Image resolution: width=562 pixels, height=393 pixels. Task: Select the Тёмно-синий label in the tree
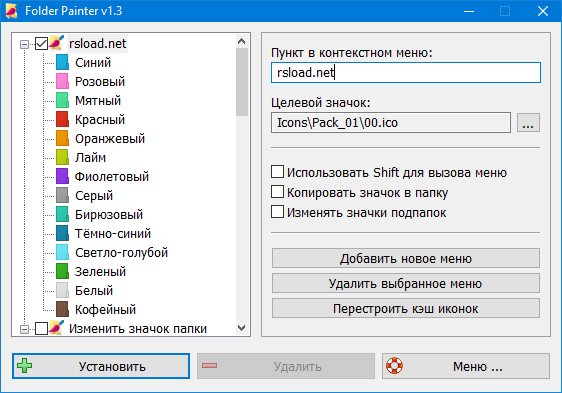(113, 234)
